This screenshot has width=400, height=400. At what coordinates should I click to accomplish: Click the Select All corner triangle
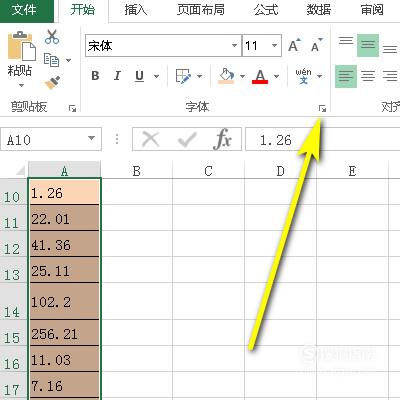(x=20, y=171)
